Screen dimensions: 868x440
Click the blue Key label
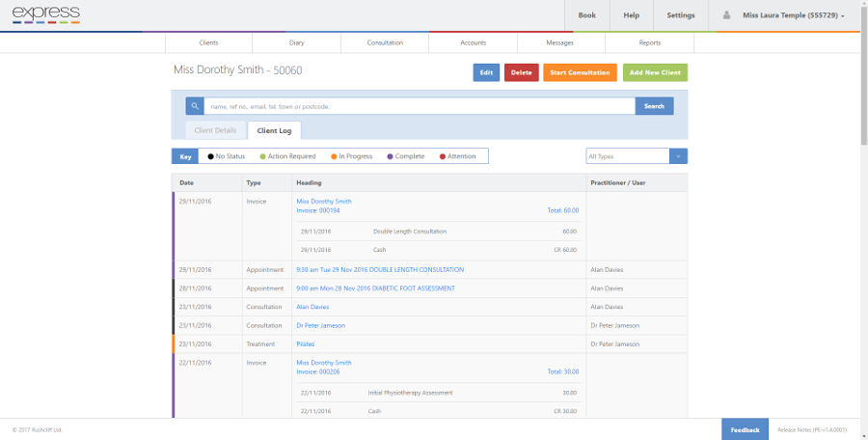pyautogui.click(x=185, y=156)
